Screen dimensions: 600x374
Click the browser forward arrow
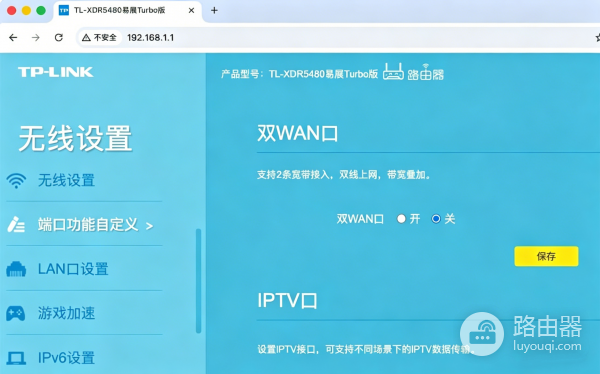coord(36,38)
